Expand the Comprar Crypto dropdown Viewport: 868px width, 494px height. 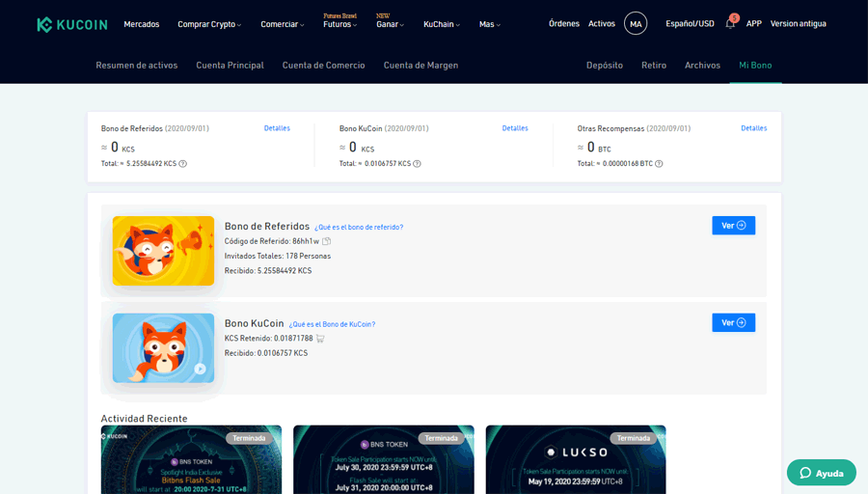(209, 24)
